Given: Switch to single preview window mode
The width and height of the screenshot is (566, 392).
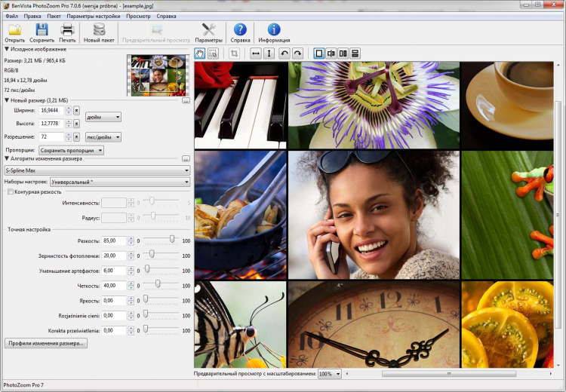Looking at the screenshot, I should [x=318, y=54].
